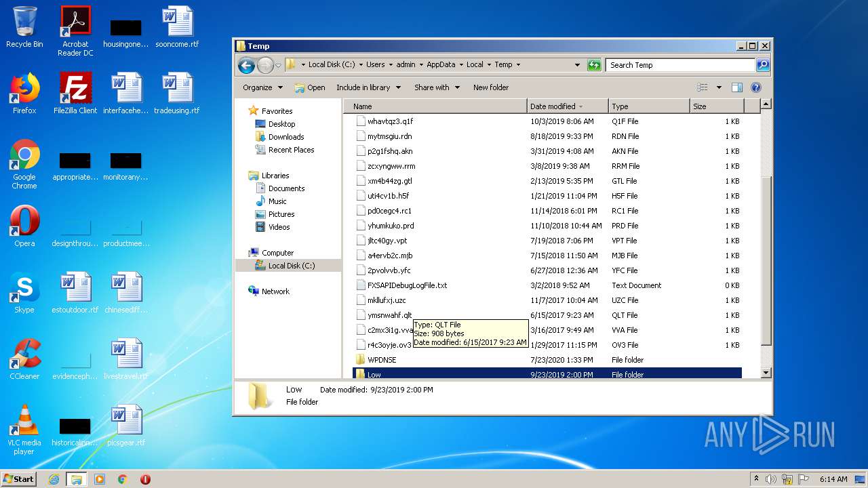The width and height of the screenshot is (868, 488).
Task: Click Opera icon in the taskbar
Action: 145,479
